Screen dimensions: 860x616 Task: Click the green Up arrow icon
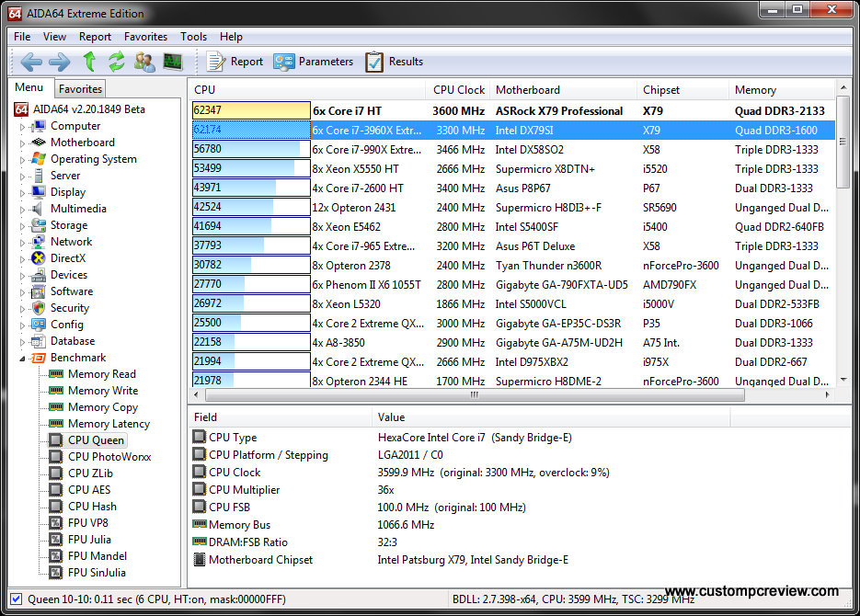(x=89, y=62)
